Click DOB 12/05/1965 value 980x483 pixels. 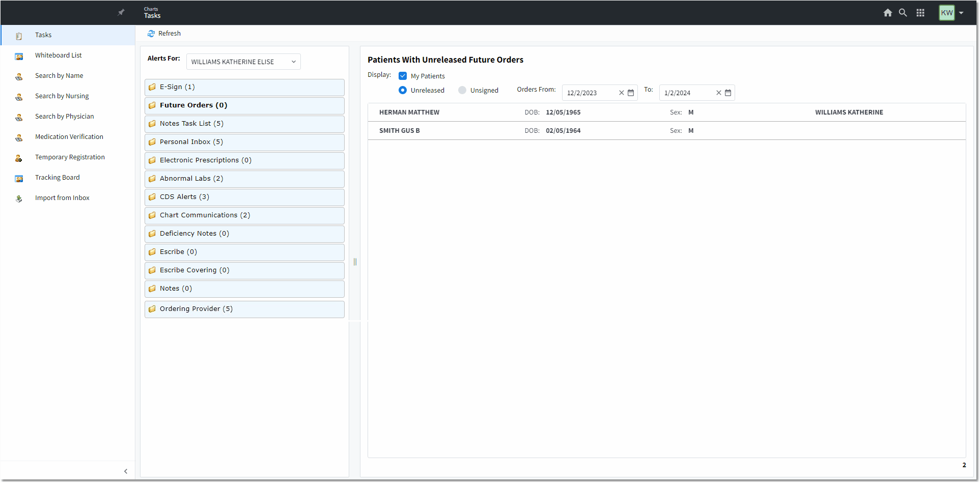click(563, 112)
